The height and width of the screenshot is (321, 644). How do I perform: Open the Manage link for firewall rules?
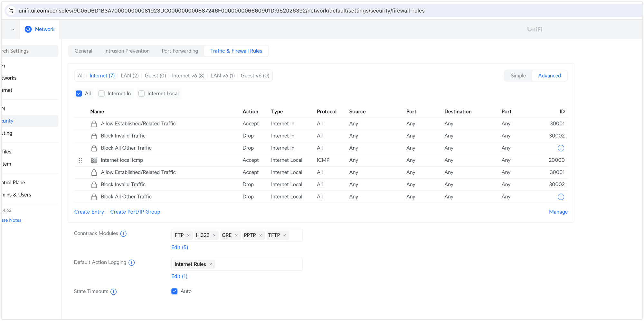(x=558, y=212)
